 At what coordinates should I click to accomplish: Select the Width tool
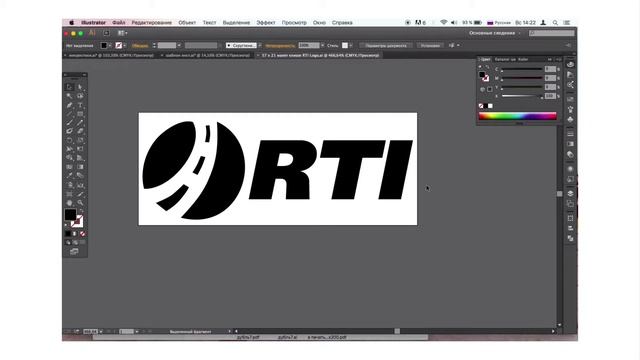pos(69,149)
